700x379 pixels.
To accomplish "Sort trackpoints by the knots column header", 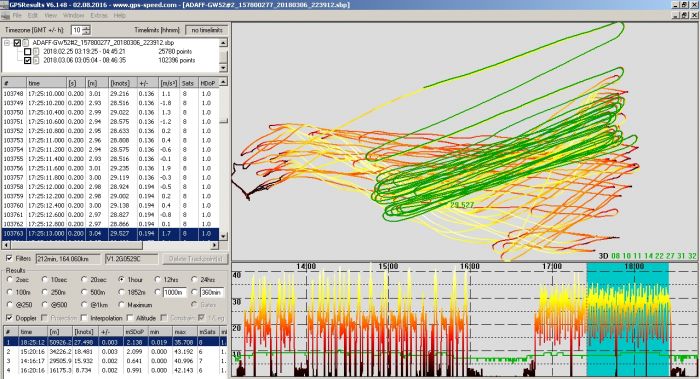I will (x=120, y=83).
